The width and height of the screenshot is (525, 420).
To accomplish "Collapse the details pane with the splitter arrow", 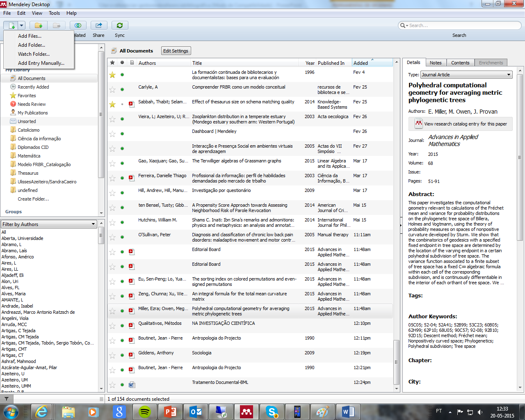I will click(x=401, y=226).
